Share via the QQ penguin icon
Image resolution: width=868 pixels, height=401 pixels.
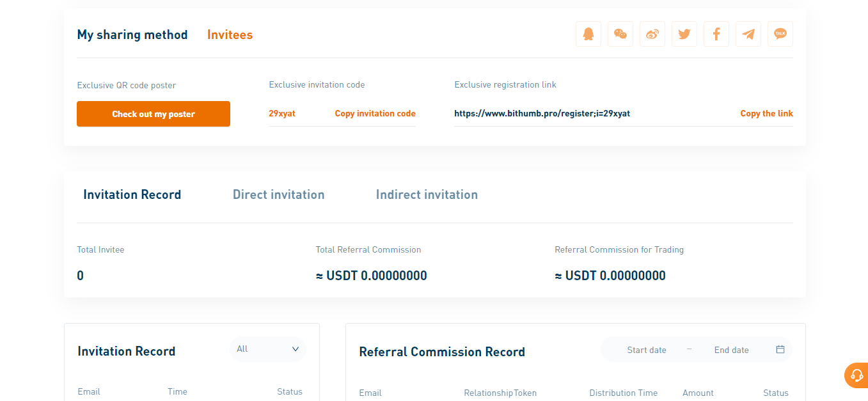588,34
